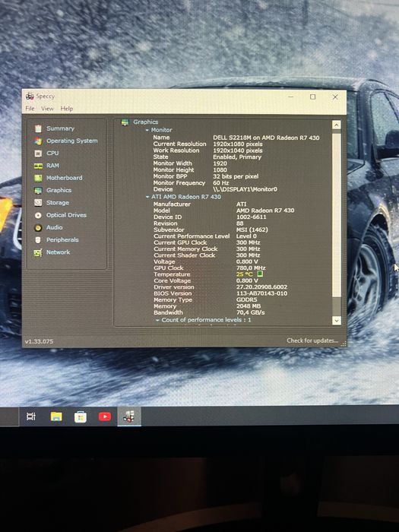Click the Speccy logo in title bar
Screen dimensions: 399x532
coord(30,96)
